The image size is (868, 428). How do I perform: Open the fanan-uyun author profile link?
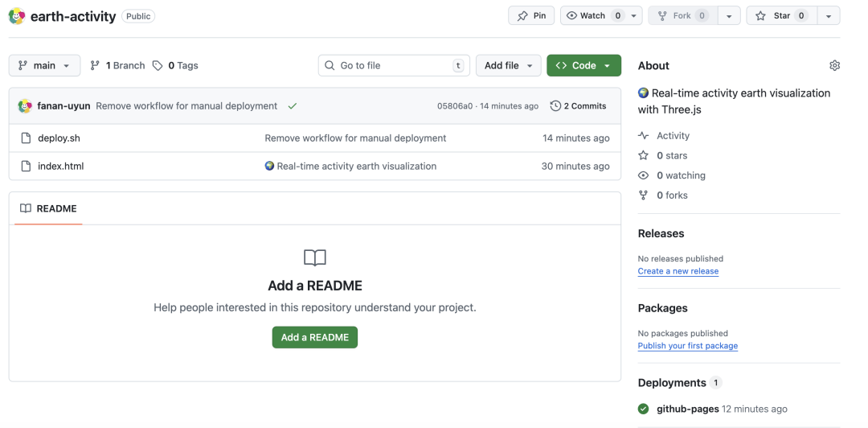pyautogui.click(x=63, y=106)
